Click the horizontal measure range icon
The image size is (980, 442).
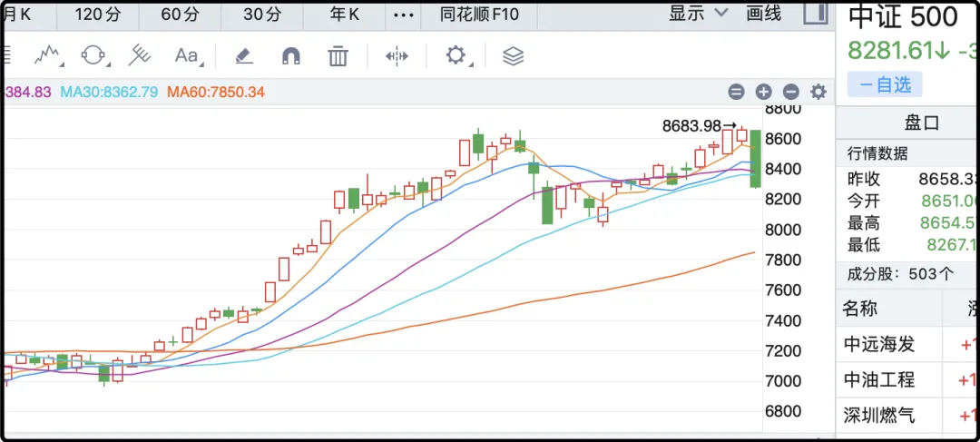coord(397,56)
